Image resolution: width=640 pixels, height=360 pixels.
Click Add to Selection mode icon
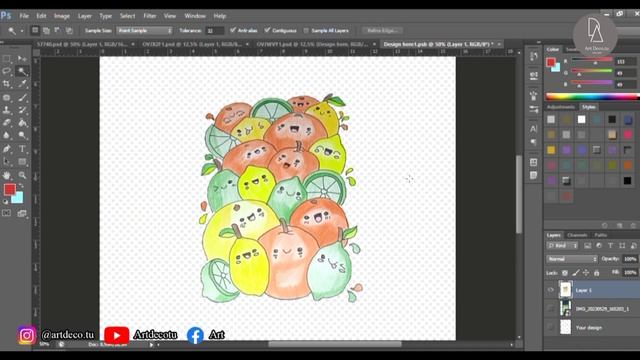click(46, 30)
